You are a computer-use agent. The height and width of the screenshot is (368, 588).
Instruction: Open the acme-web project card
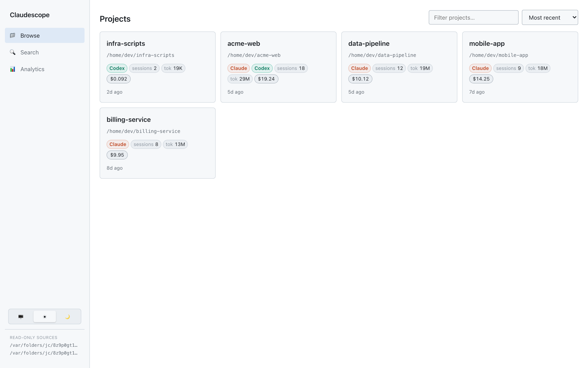[x=278, y=67]
